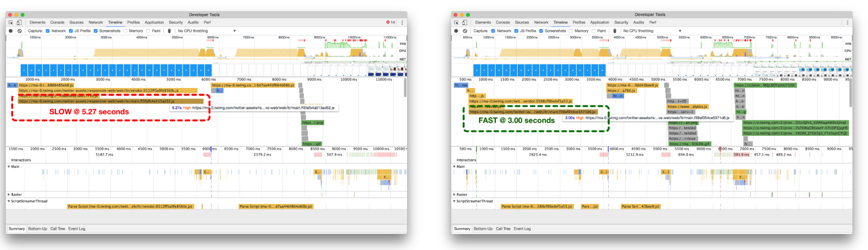Collapse the ScriptStreamerThread track in right window
The width and height of the screenshot is (868, 250).
[x=454, y=201]
